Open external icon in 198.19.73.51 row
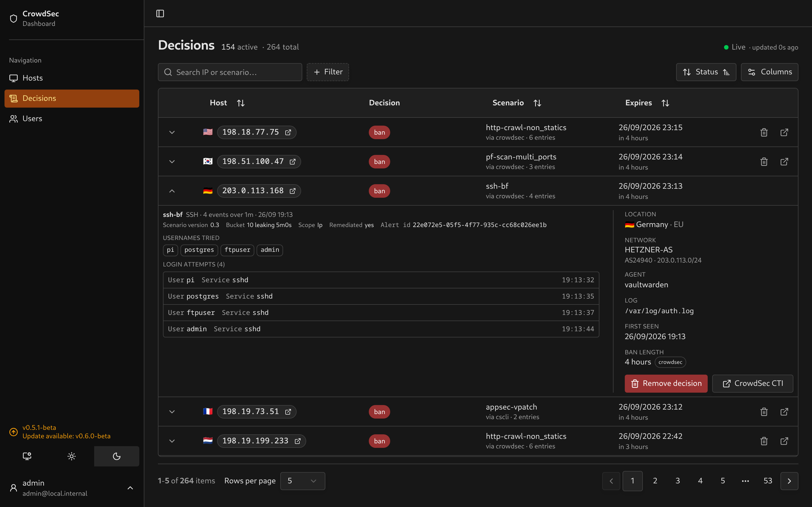Screen dimensions: 812x507 tap(784, 412)
